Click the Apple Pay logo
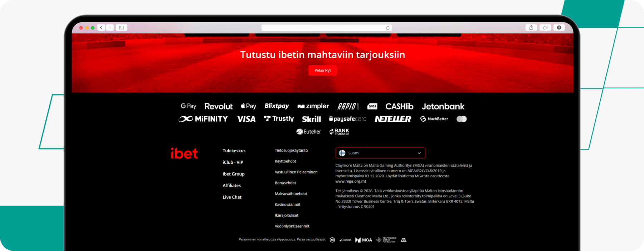 pyautogui.click(x=248, y=106)
